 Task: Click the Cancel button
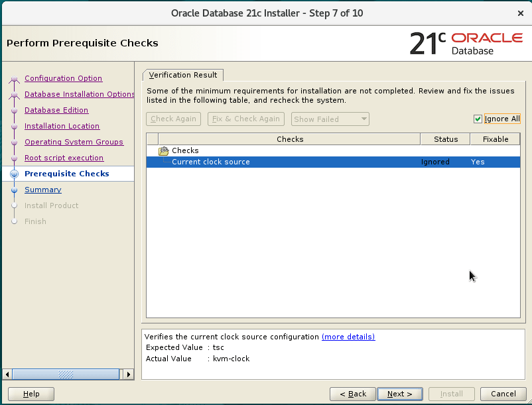click(503, 394)
